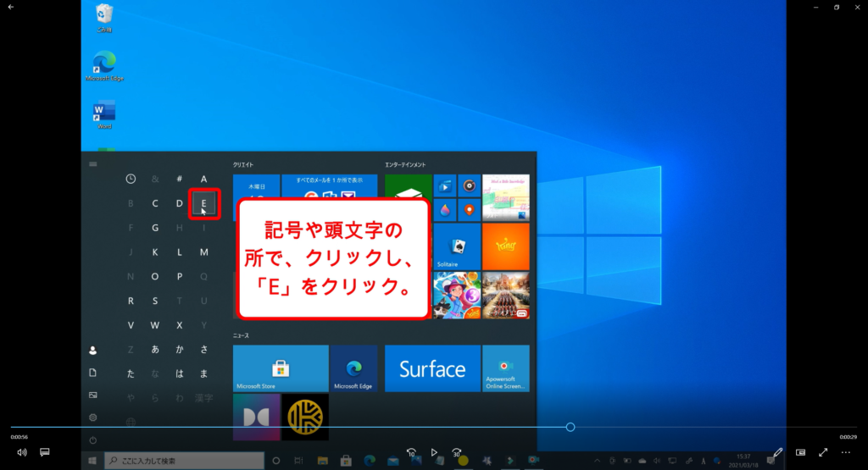Skip back 10 seconds
The image size is (868, 470).
click(x=411, y=452)
